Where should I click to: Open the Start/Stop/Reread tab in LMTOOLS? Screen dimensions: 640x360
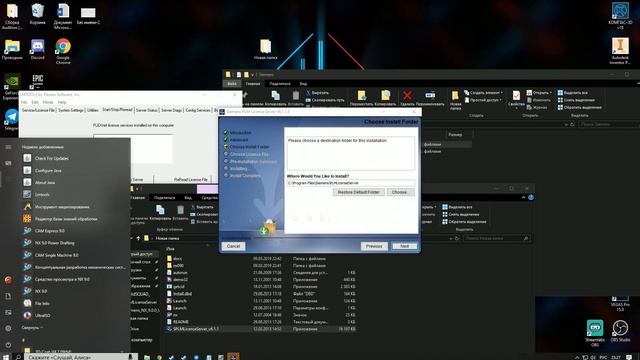(117, 110)
